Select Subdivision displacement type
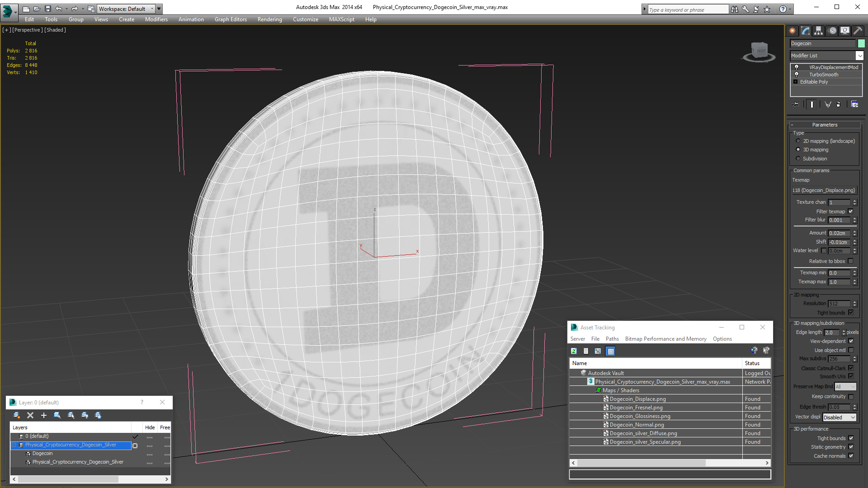868x488 pixels. pyautogui.click(x=798, y=159)
